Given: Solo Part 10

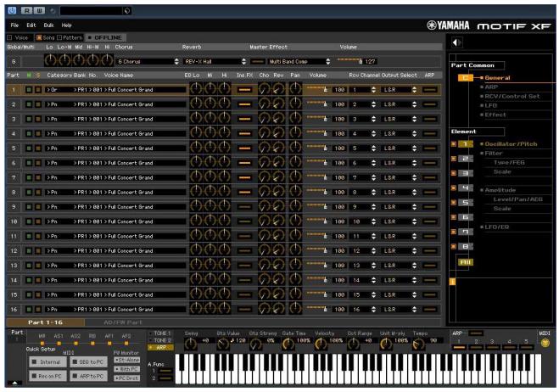Looking at the screenshot, I should click(37, 221).
